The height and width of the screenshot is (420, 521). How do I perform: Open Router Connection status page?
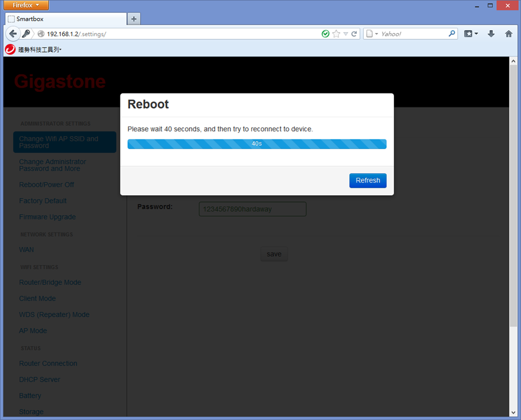coord(48,364)
